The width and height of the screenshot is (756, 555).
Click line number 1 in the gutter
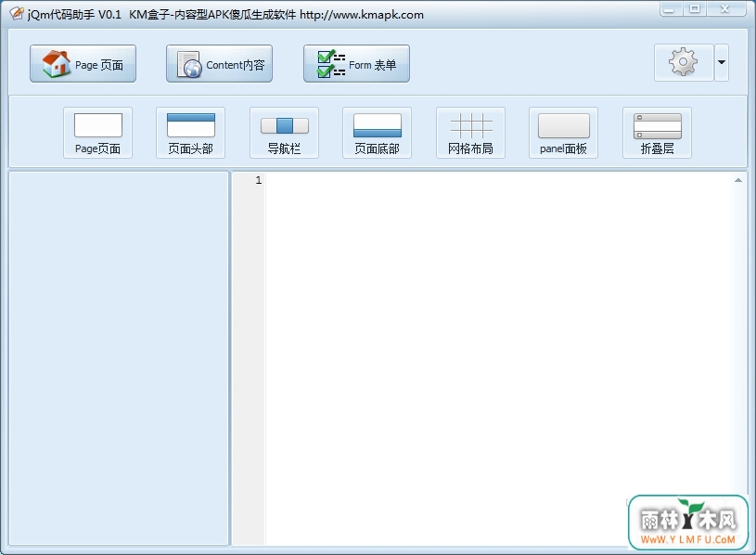coord(259,180)
